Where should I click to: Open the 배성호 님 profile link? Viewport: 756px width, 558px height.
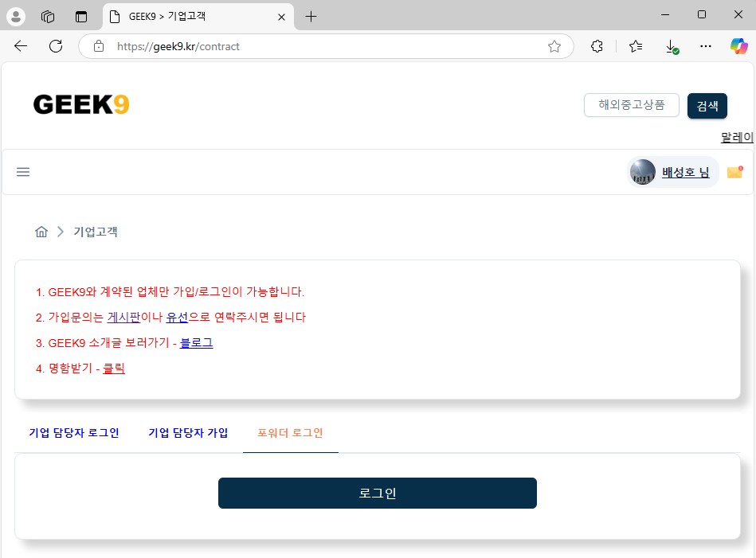[686, 173]
